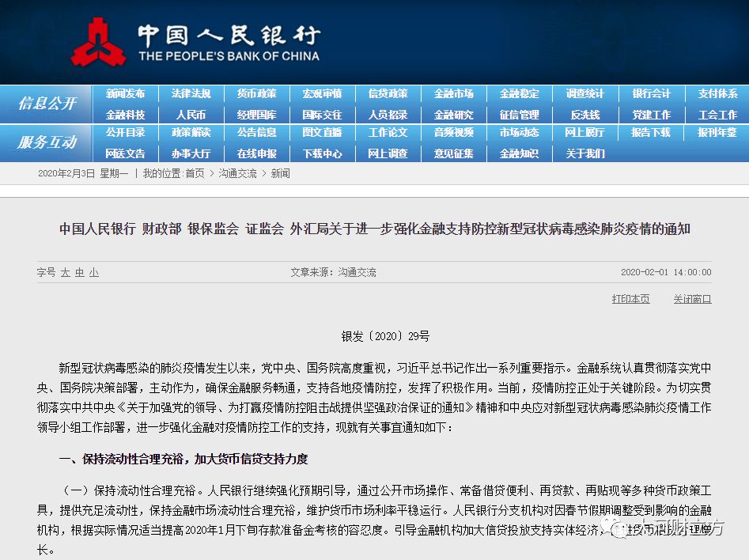Click the 打印本页 link
The height and width of the screenshot is (560, 749).
(630, 299)
